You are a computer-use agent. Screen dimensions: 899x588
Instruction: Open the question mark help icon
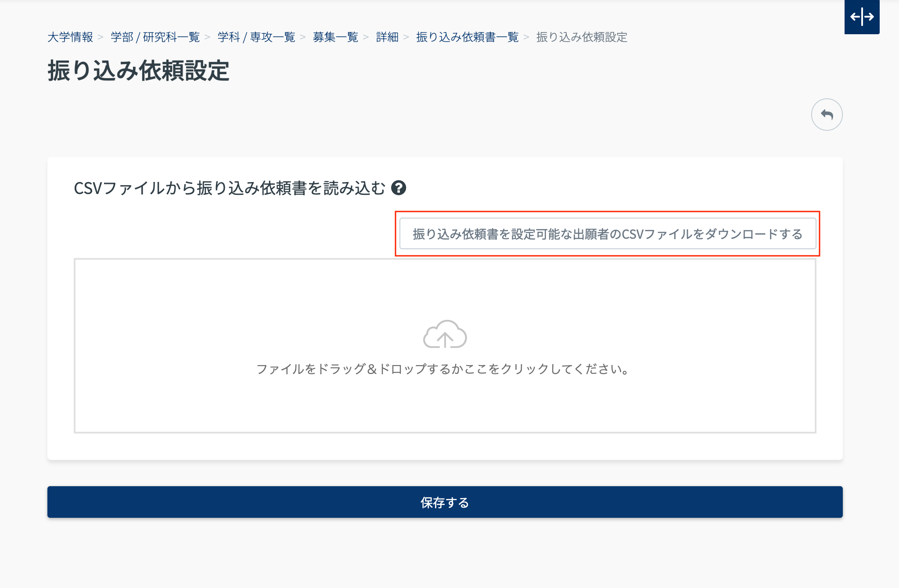click(x=399, y=188)
